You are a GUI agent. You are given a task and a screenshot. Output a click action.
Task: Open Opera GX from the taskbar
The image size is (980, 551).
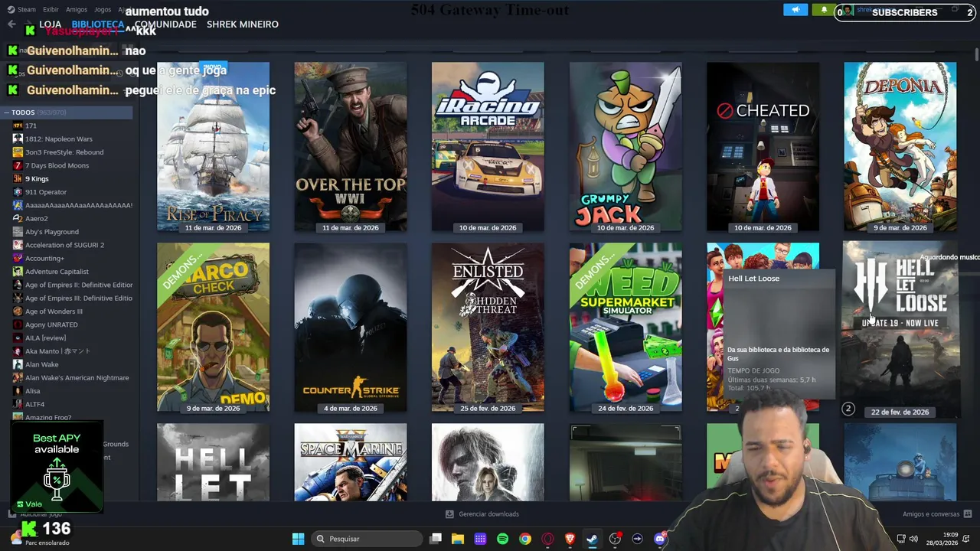pos(547,539)
